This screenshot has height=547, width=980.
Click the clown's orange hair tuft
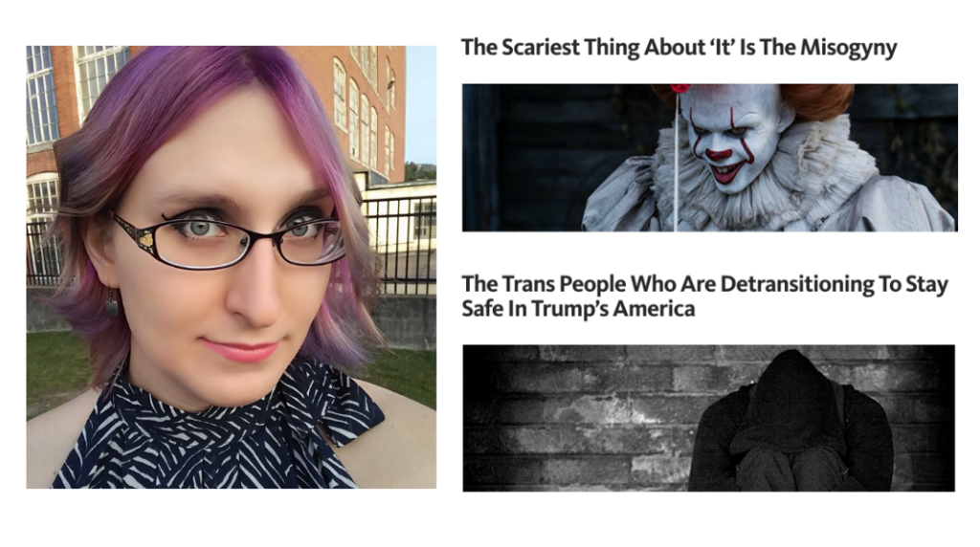coord(817,98)
